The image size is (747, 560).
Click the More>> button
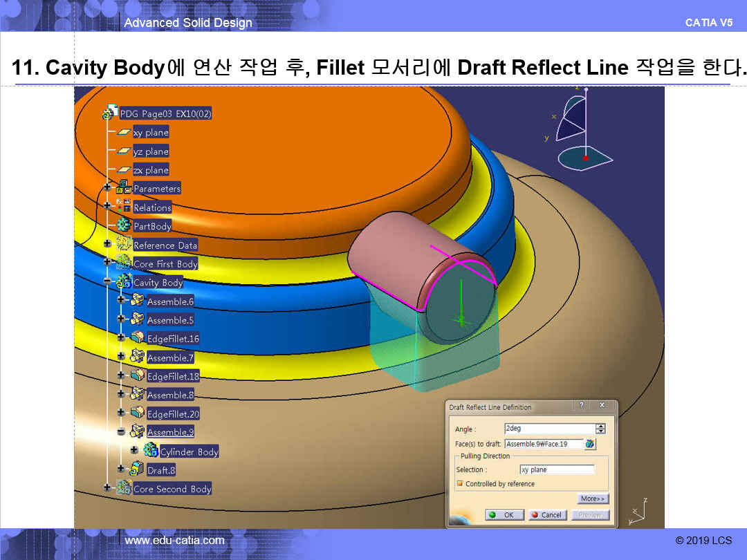tap(593, 498)
